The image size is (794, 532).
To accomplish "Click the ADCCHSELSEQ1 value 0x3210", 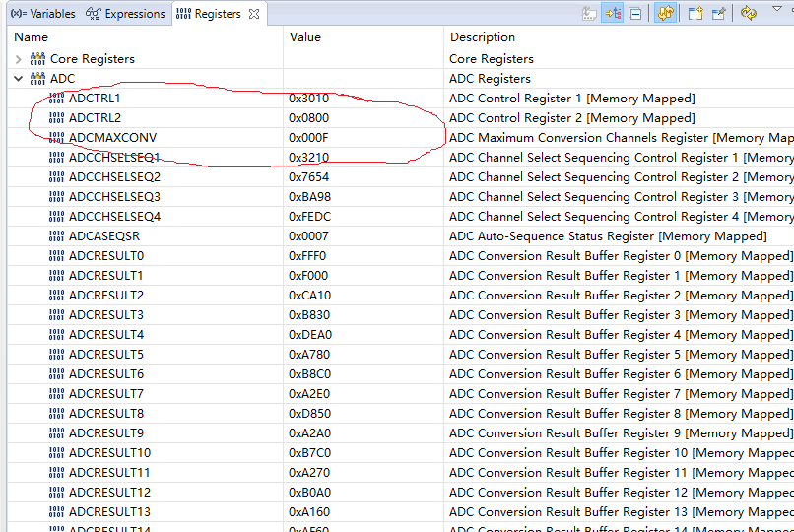I will [x=309, y=158].
